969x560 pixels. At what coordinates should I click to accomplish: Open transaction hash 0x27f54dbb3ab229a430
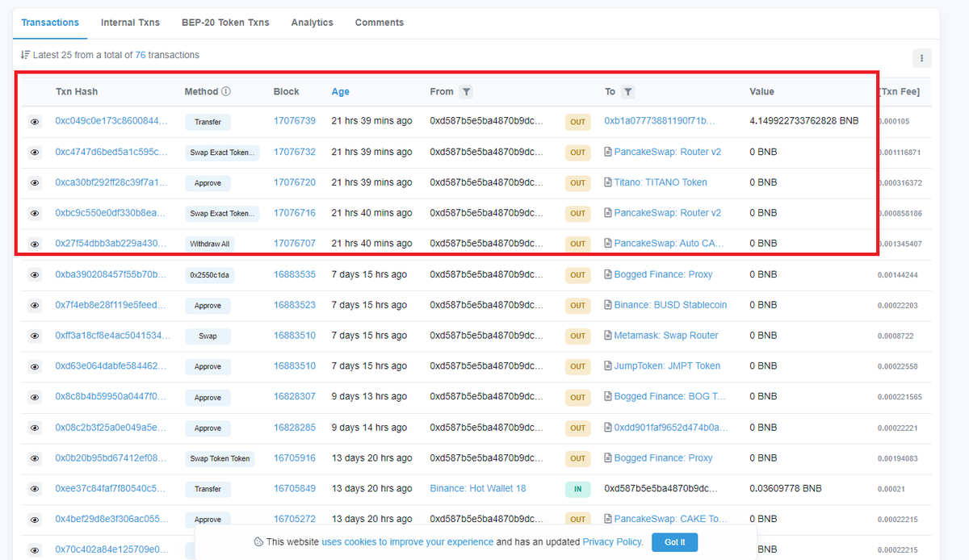point(112,244)
